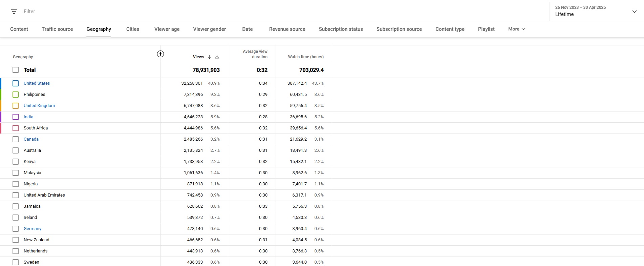Toggle the Philippines checkbox
Image resolution: width=644 pixels, height=266 pixels.
coord(16,95)
